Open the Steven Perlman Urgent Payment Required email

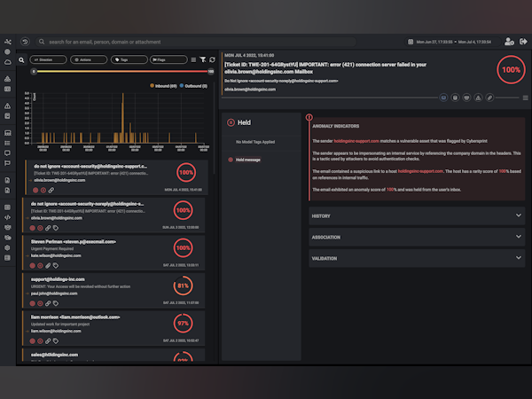click(x=113, y=253)
